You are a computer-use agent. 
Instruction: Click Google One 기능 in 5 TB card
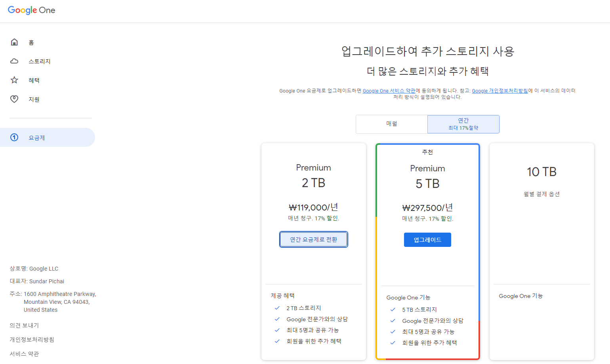tap(408, 298)
